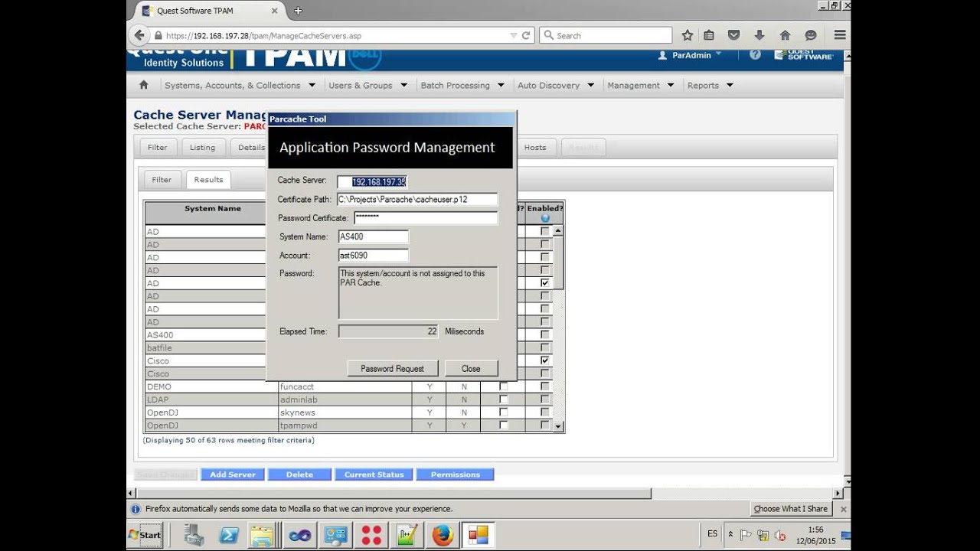Show hidden system tray icons arrow
The height and width of the screenshot is (551, 980).
tap(730, 534)
